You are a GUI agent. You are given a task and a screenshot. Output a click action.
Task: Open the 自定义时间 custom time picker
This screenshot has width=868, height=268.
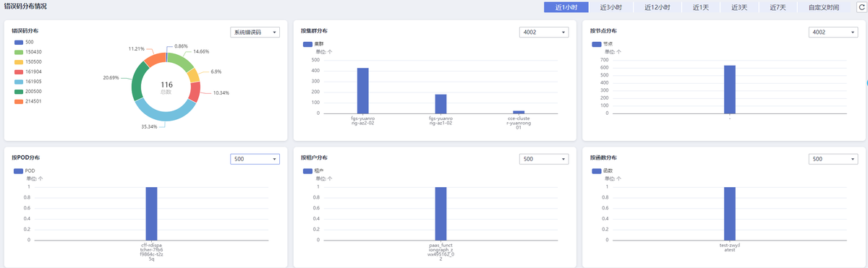(x=824, y=7)
